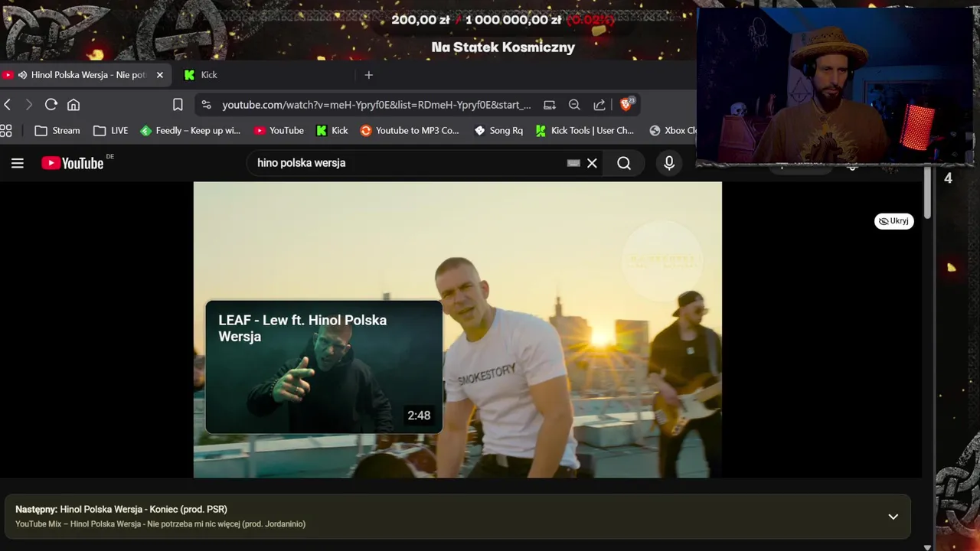
Task: Go back with the browser back arrow
Action: click(8, 105)
